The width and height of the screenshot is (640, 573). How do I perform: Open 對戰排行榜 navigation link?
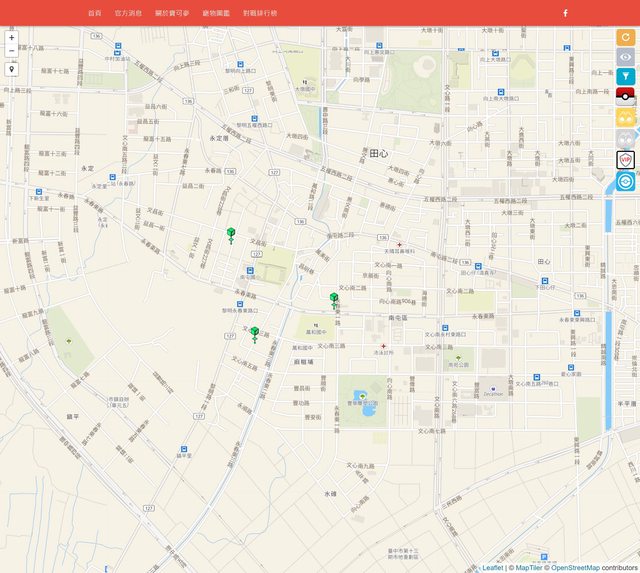pyautogui.click(x=260, y=13)
